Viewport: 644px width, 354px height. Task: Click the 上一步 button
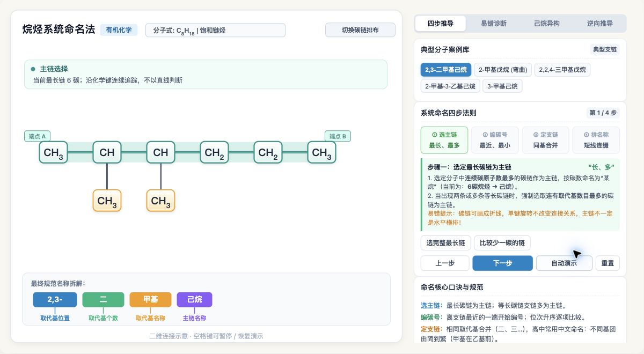(x=445, y=263)
